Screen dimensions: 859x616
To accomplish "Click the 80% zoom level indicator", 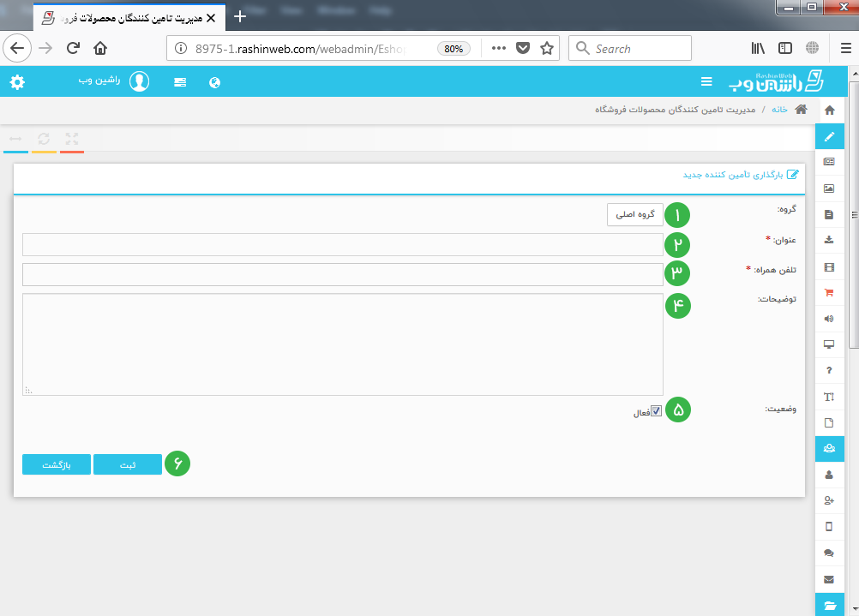I will pyautogui.click(x=454, y=49).
